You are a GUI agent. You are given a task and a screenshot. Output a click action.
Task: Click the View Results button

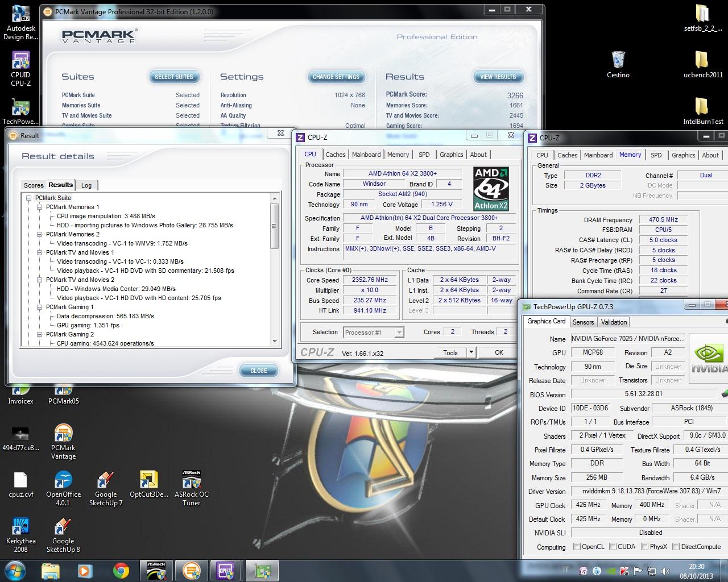tap(498, 77)
